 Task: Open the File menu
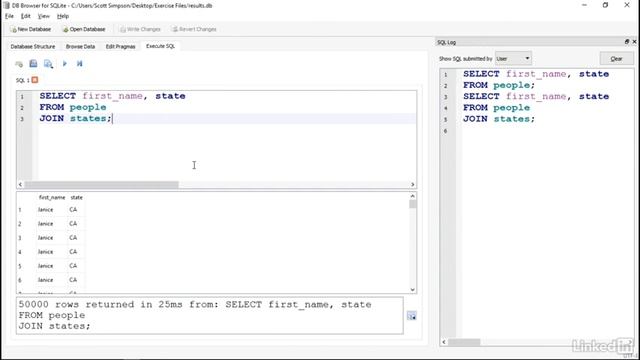(9, 16)
